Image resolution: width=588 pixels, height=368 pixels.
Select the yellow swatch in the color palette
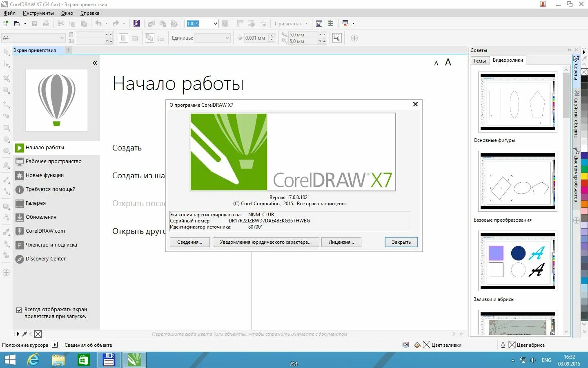[x=584, y=176]
